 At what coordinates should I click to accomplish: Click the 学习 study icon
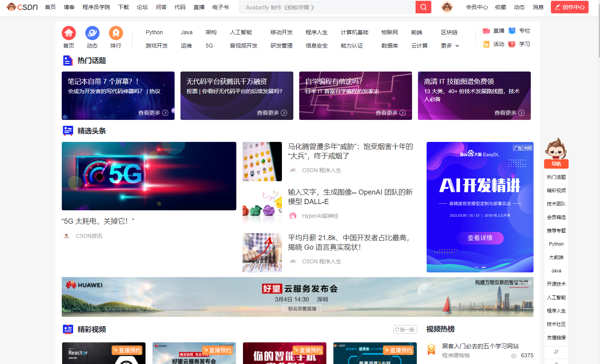point(512,44)
